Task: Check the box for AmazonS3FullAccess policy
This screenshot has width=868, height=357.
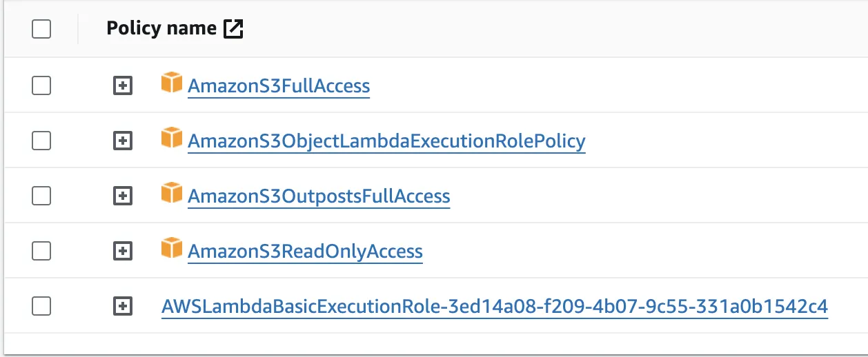Action: (41, 85)
